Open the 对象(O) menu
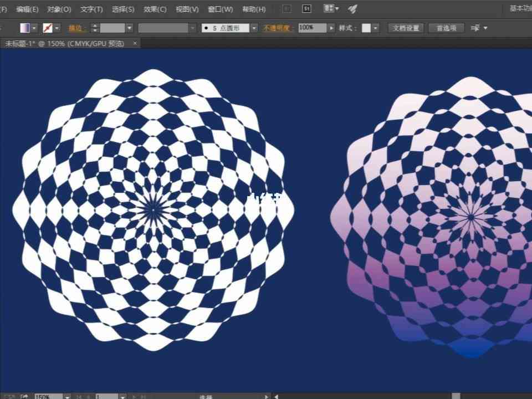This screenshot has height=399, width=532. pyautogui.click(x=59, y=9)
